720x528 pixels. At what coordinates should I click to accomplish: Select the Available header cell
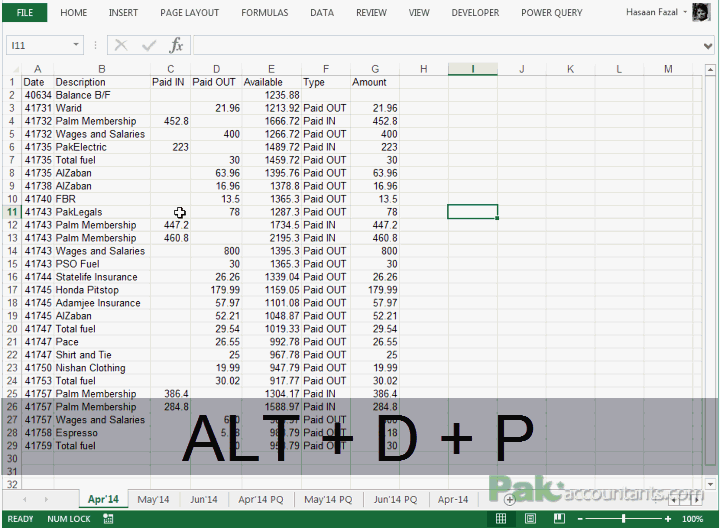click(x=271, y=82)
